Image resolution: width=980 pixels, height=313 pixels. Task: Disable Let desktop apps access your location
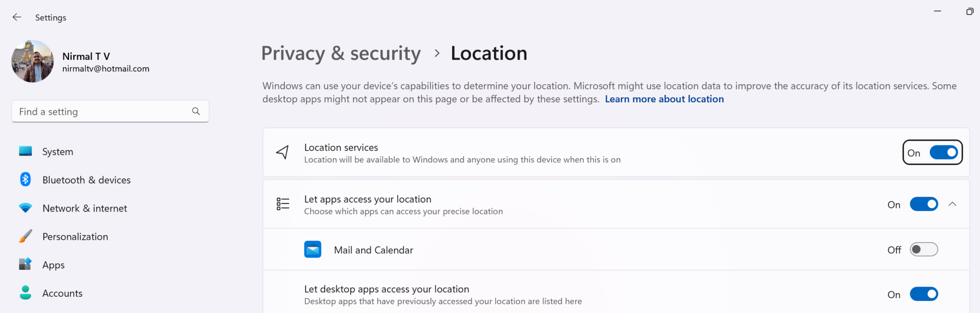pyautogui.click(x=924, y=294)
